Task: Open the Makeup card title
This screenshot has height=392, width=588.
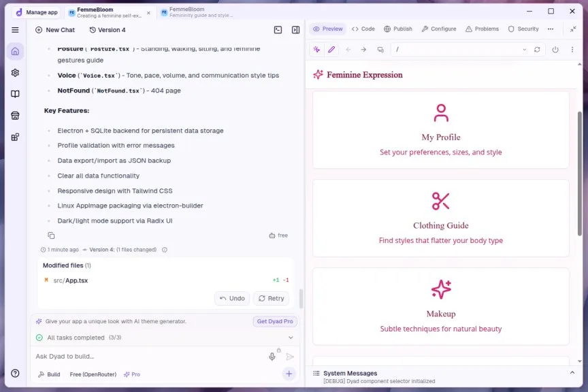Action: coord(441,314)
